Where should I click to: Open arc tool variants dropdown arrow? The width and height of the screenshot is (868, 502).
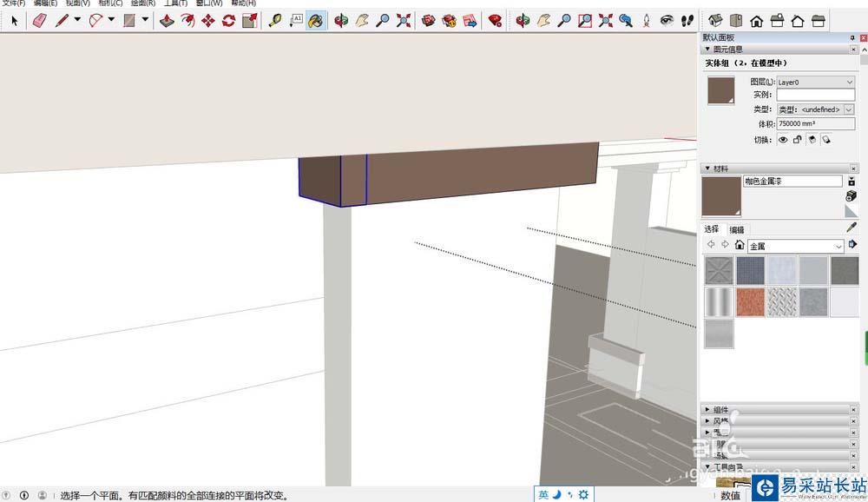click(x=111, y=20)
